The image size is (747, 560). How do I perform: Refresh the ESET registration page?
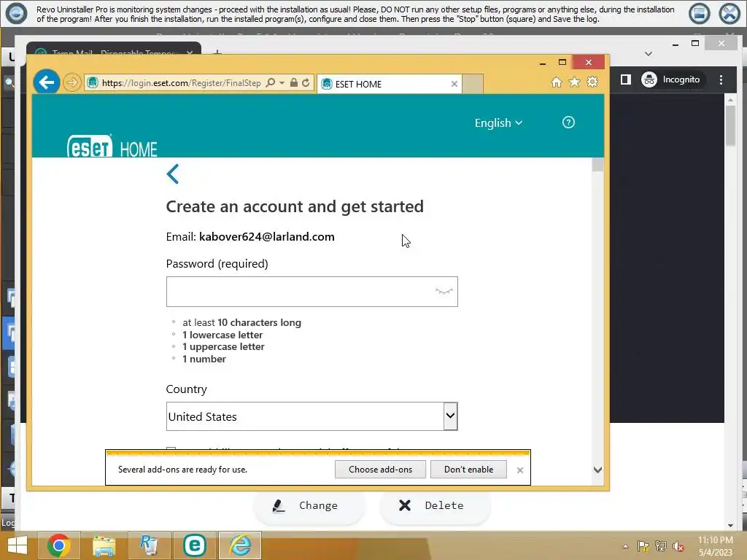306,83
